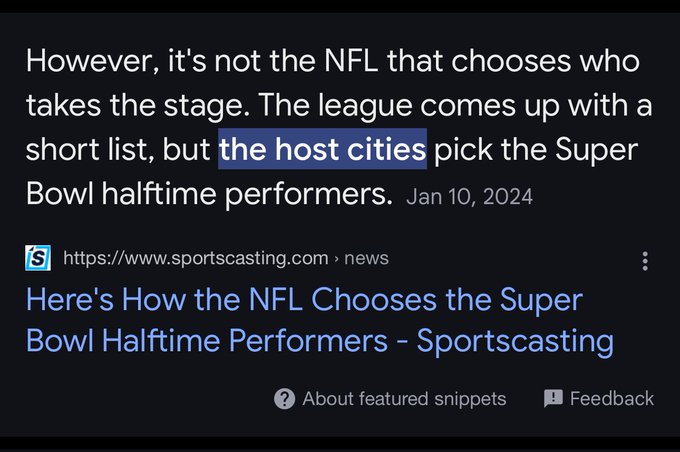Click the highlighted phrase the host cities

pyautogui.click(x=322, y=149)
